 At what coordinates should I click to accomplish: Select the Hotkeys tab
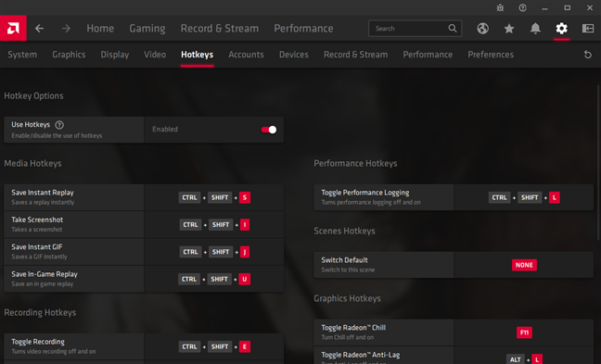197,55
